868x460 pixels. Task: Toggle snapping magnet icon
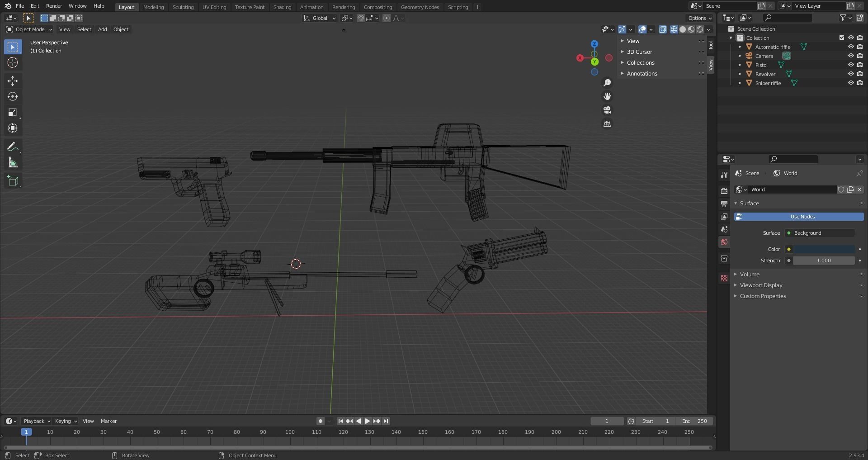pyautogui.click(x=360, y=18)
